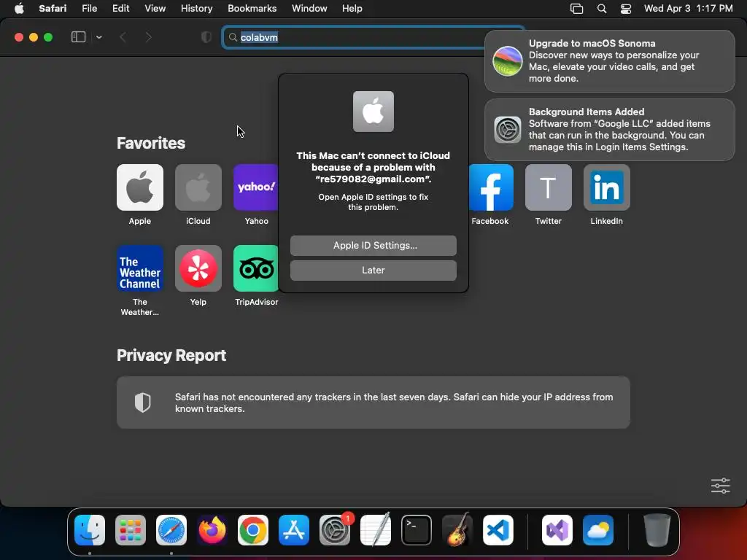
Task: Open Trash from the Dock
Action: click(x=657, y=530)
